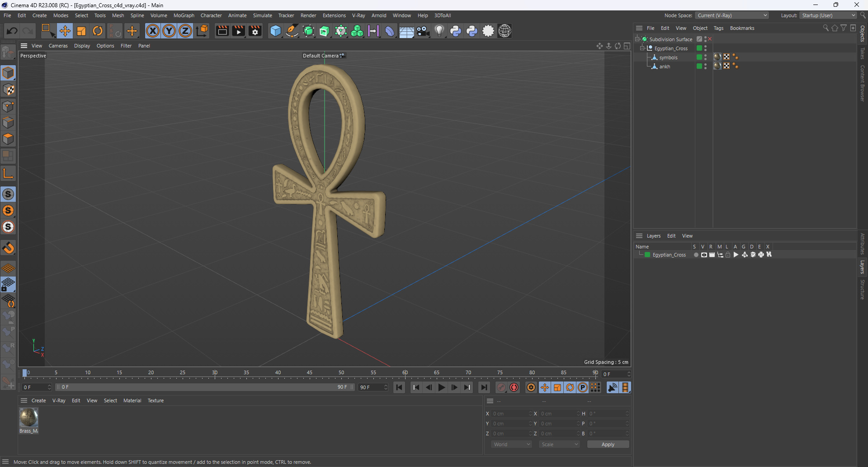Screen dimensions: 868x467
Task: Go to end of animation
Action: pyautogui.click(x=484, y=387)
